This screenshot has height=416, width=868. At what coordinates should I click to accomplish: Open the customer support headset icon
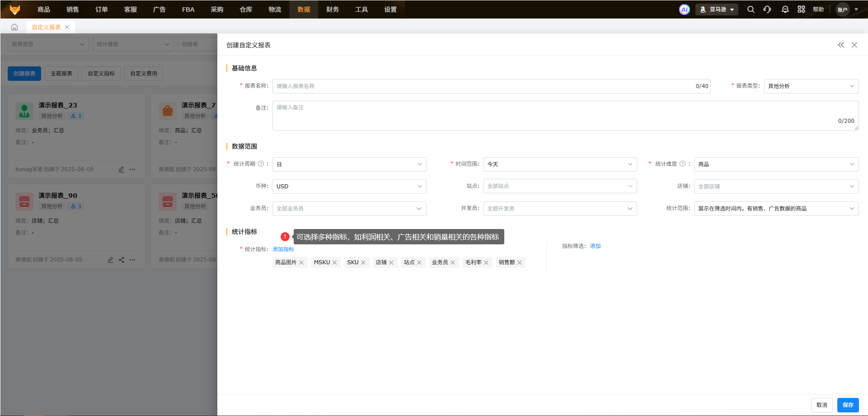(767, 9)
